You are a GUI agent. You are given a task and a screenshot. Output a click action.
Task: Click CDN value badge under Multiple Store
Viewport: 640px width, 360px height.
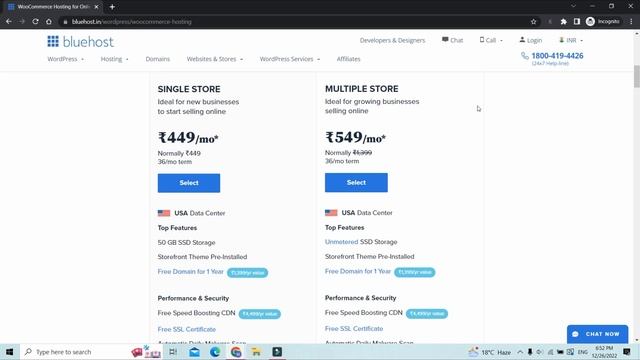tap(427, 313)
